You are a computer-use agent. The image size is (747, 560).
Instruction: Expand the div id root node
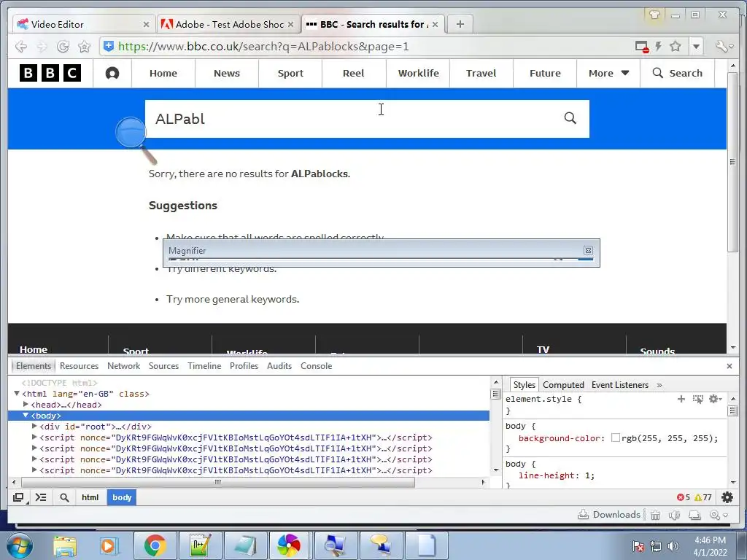pos(34,426)
